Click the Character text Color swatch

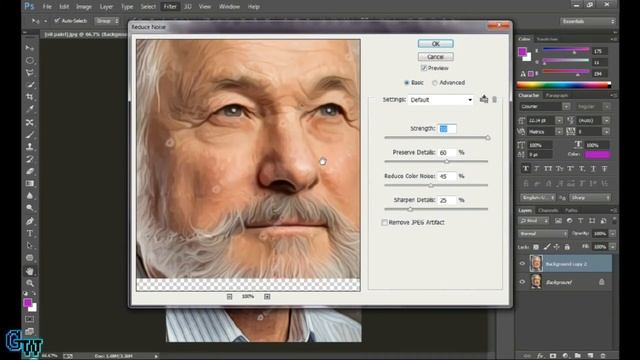click(597, 155)
